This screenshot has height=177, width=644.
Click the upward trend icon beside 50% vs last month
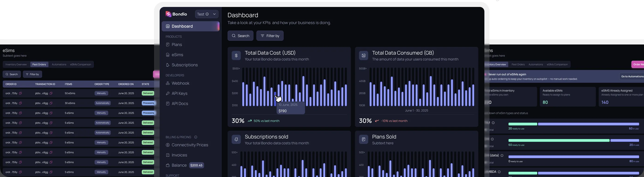click(250, 121)
